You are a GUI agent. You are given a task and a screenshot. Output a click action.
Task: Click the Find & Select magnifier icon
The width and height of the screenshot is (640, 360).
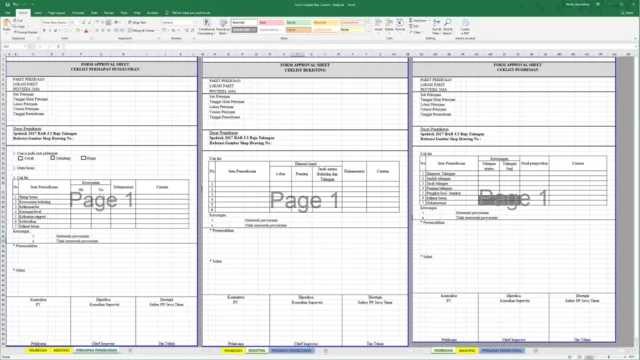(447, 23)
